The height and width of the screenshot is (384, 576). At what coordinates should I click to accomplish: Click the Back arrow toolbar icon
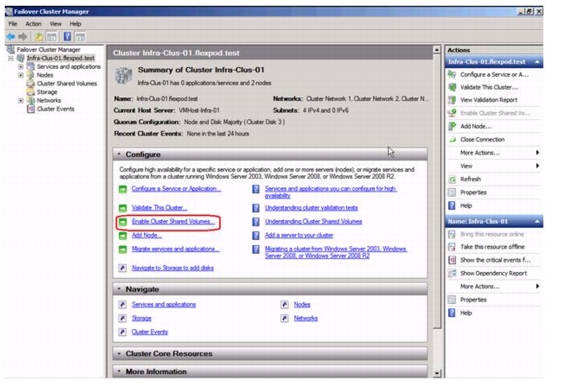point(11,36)
